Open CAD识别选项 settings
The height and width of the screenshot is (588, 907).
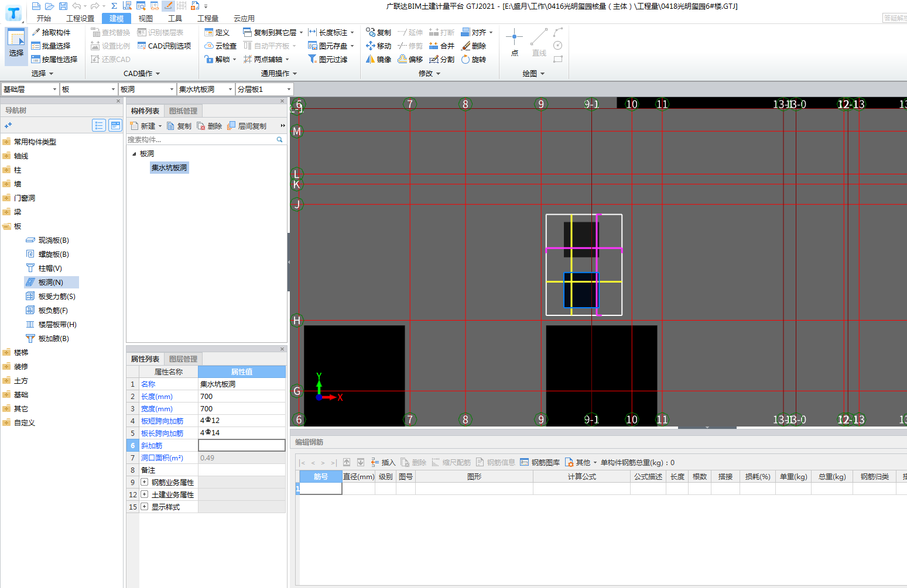(165, 46)
